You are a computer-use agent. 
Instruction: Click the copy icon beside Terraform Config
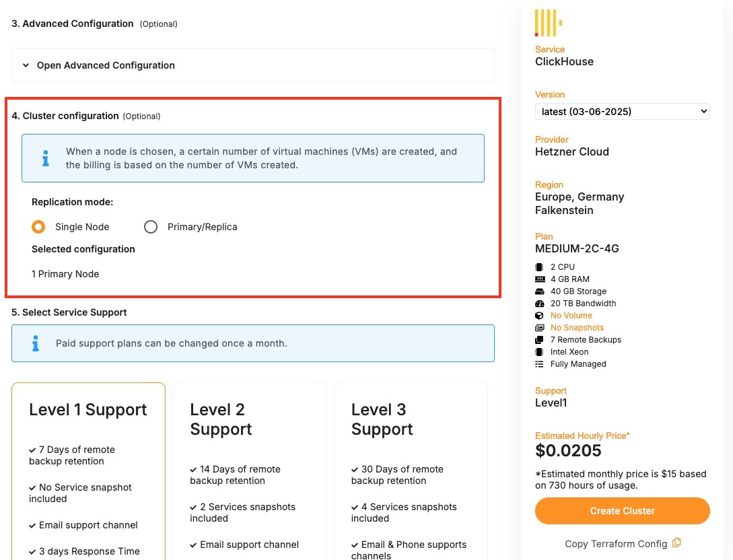pos(677,543)
